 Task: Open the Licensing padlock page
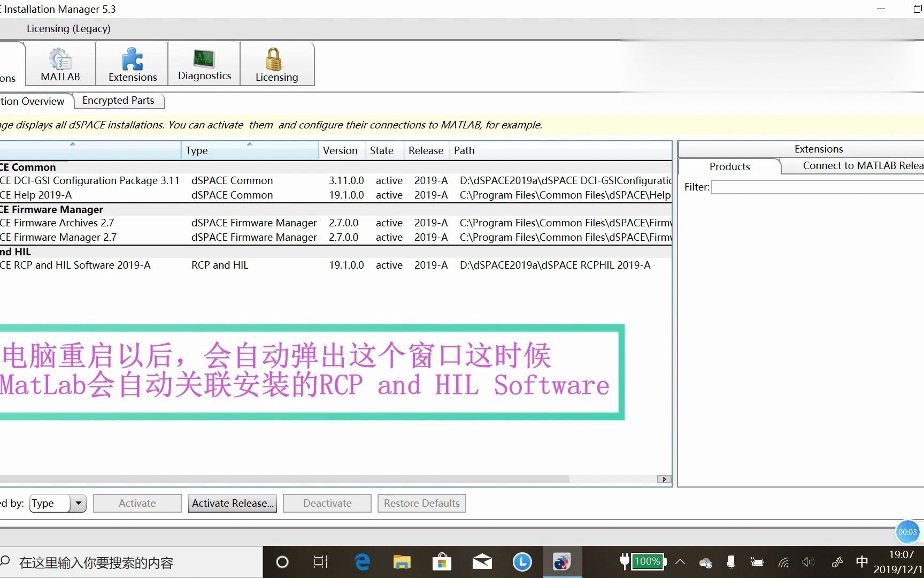pos(276,64)
